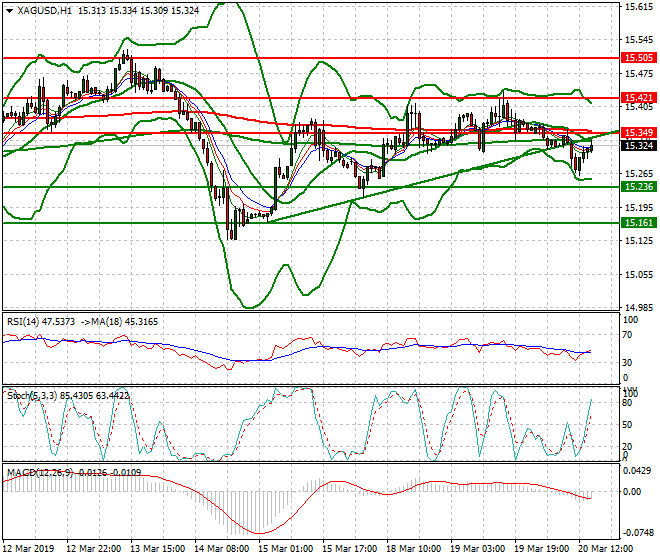Click the RSI scale value 70
Image resolution: width=660 pixels, height=560 pixels.
coord(627,335)
